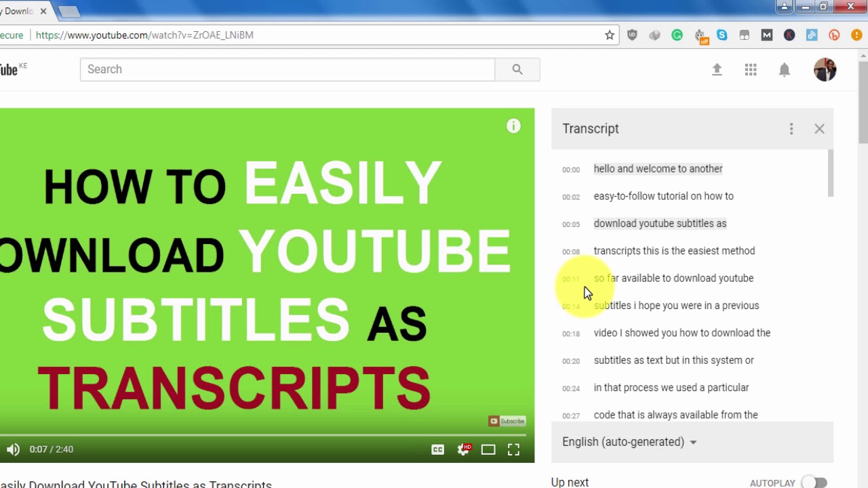Image resolution: width=868 pixels, height=488 pixels.
Task: Close the Transcript panel
Action: 819,129
